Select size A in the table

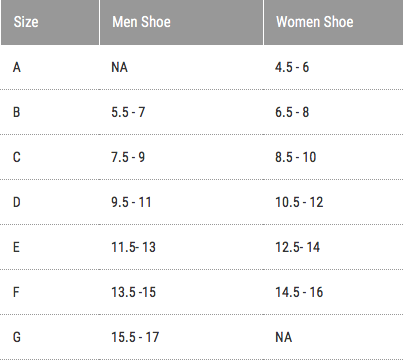tap(17, 67)
